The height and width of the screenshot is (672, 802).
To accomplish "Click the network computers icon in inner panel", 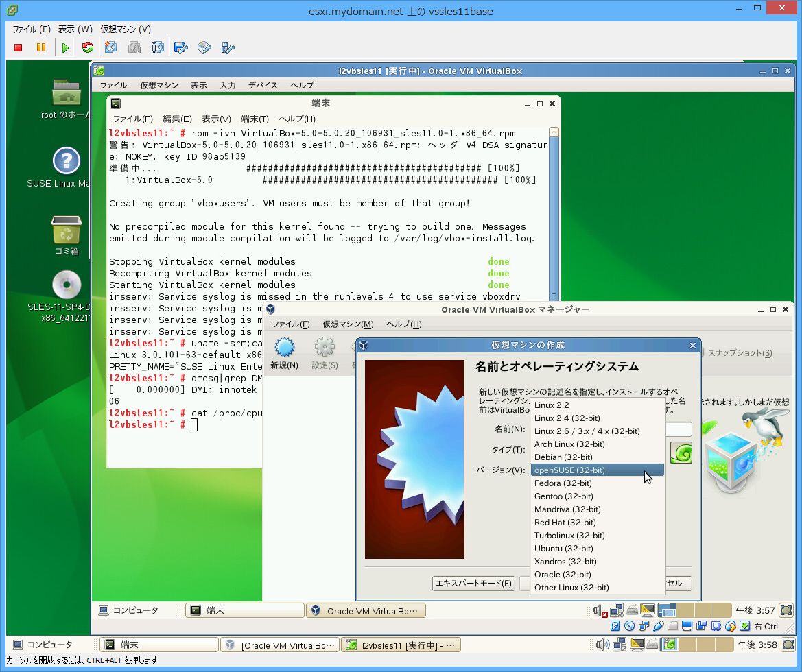I will (616, 610).
